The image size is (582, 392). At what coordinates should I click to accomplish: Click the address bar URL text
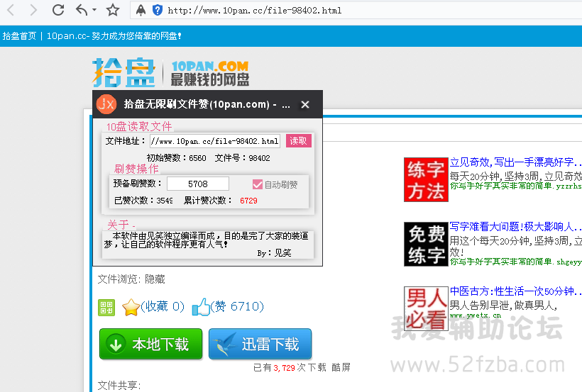255,11
